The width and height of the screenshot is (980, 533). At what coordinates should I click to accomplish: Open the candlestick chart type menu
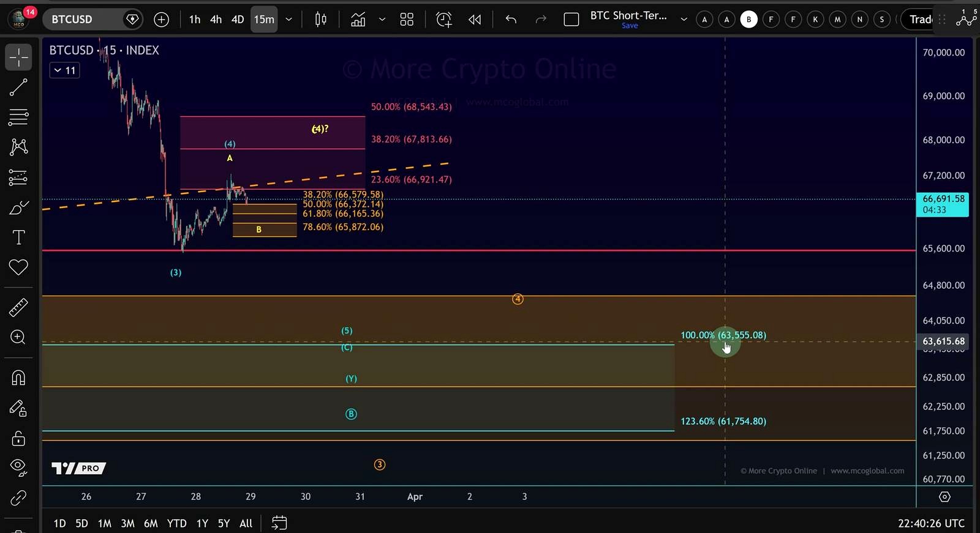tap(321, 20)
